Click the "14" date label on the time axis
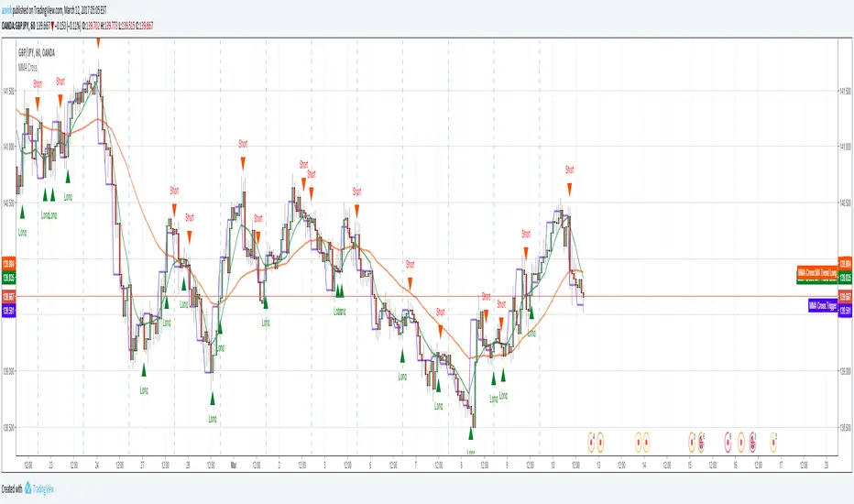 (644, 465)
